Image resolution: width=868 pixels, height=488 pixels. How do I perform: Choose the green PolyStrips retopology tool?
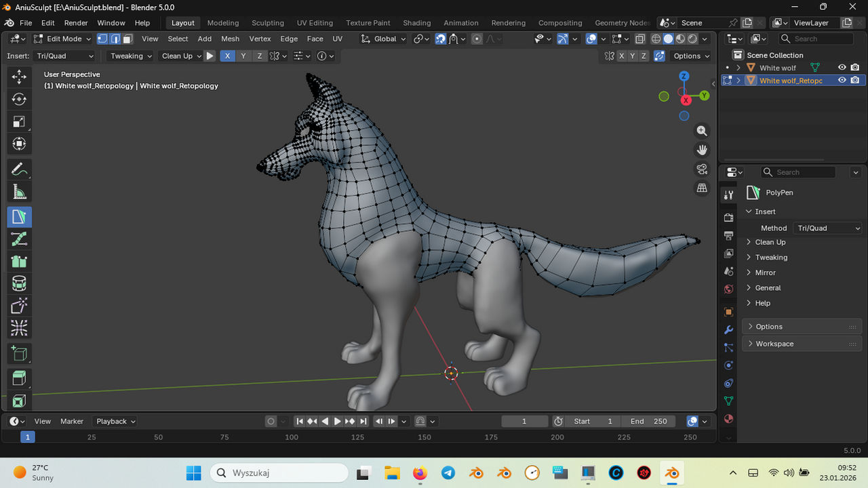coord(19,239)
